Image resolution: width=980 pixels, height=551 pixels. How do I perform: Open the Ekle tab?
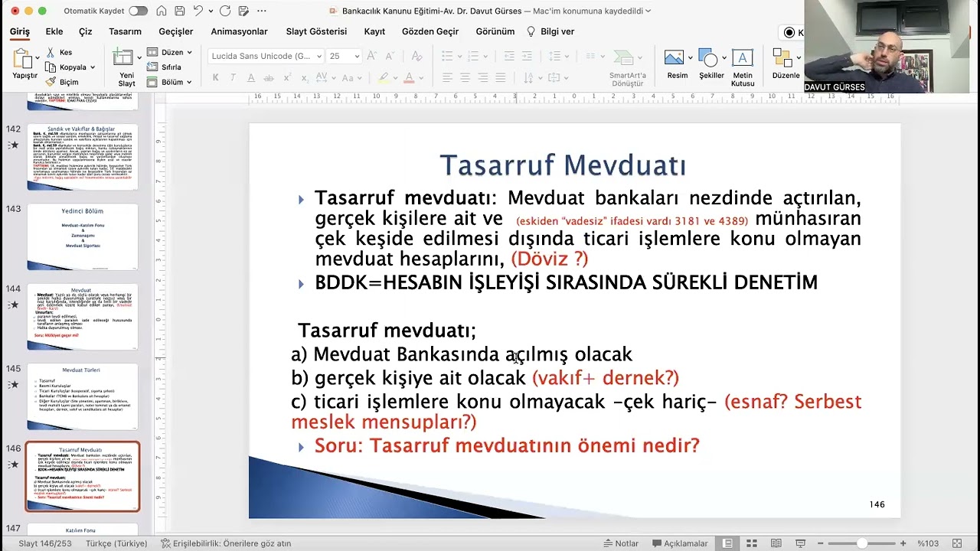click(x=54, y=31)
